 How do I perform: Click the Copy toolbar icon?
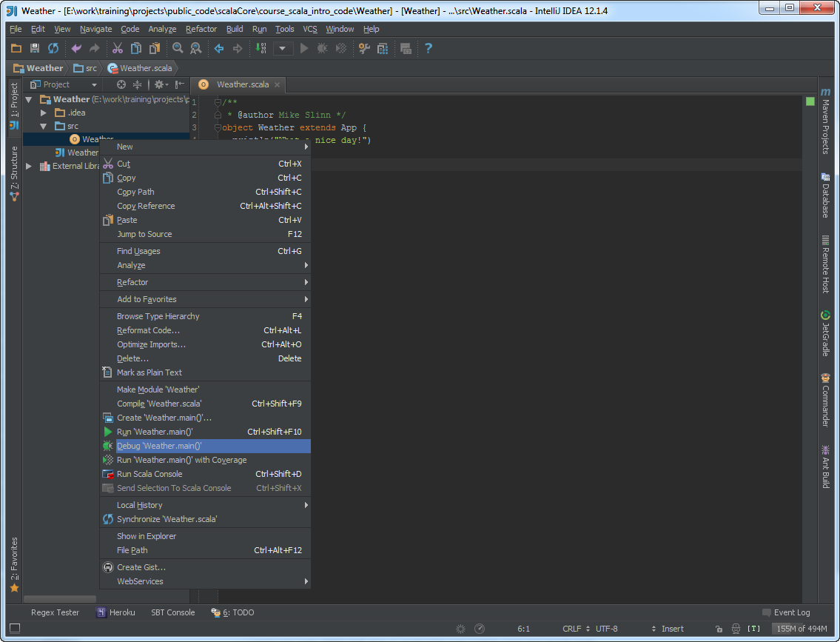click(x=136, y=48)
